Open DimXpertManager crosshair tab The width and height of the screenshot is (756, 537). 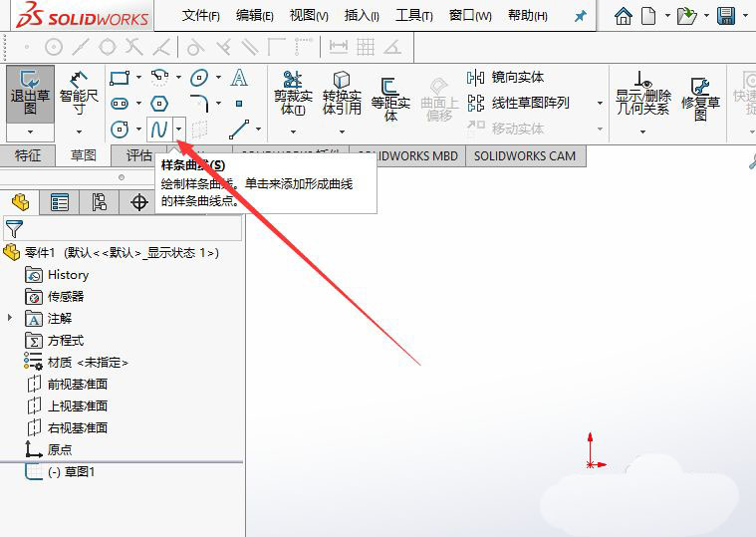tap(138, 202)
